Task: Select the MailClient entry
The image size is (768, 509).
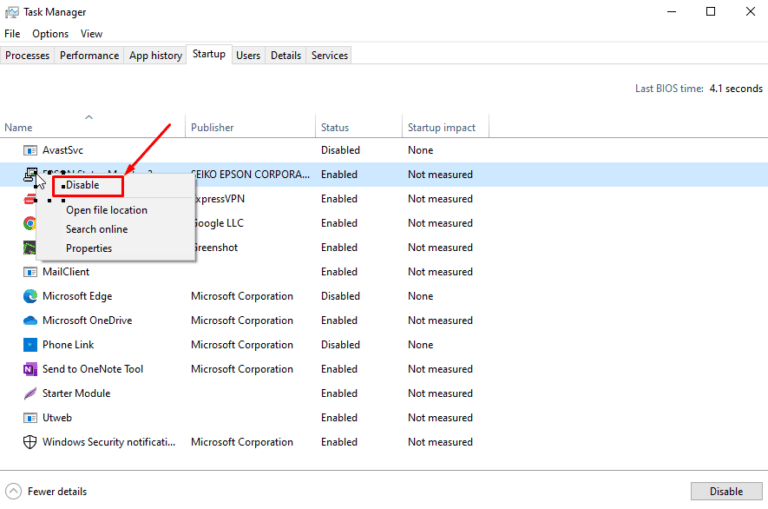Action: click(66, 271)
